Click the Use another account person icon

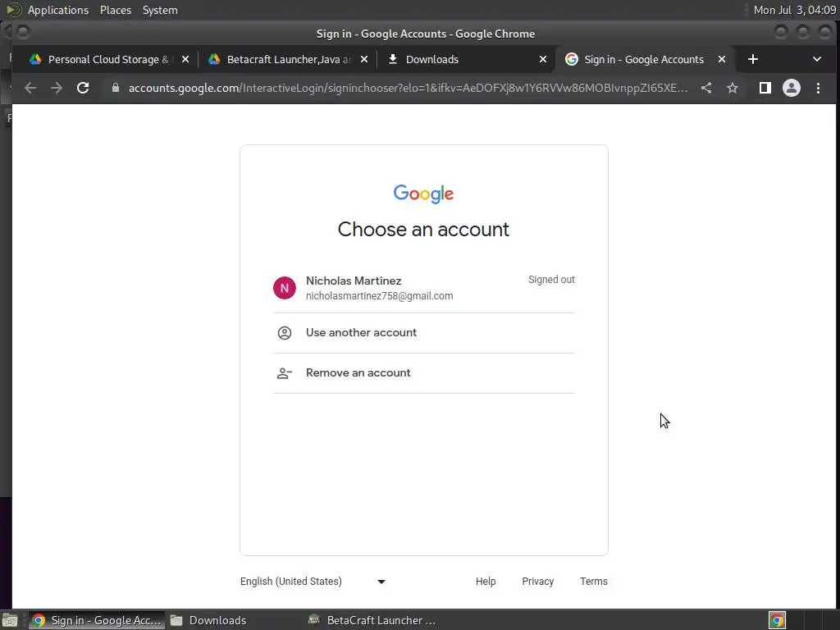tap(285, 333)
